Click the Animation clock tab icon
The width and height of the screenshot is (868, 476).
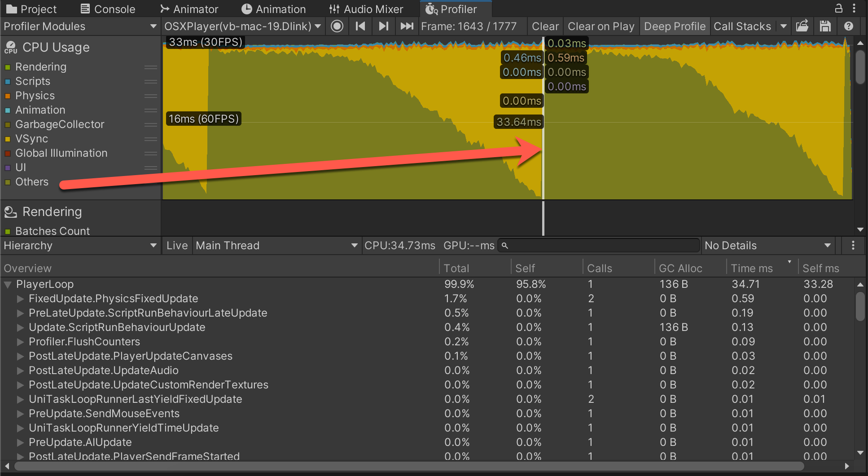point(246,9)
